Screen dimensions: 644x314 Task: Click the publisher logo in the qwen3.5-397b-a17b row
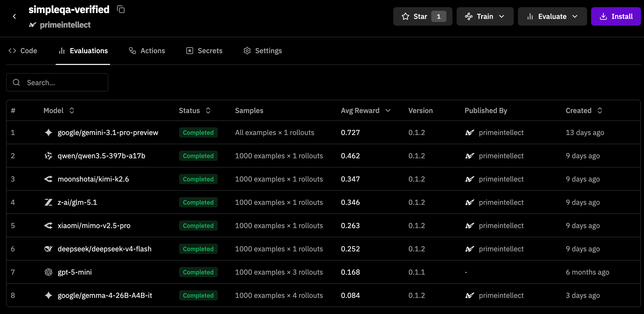tap(470, 156)
